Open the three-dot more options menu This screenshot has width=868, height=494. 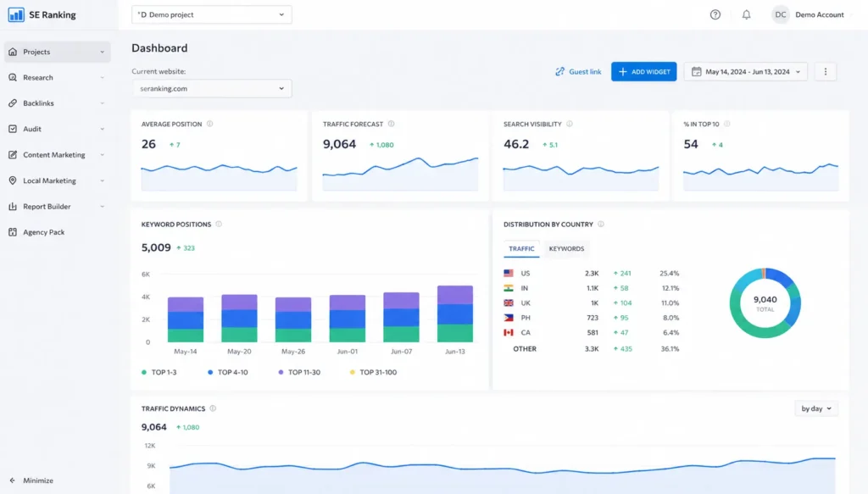pos(826,72)
